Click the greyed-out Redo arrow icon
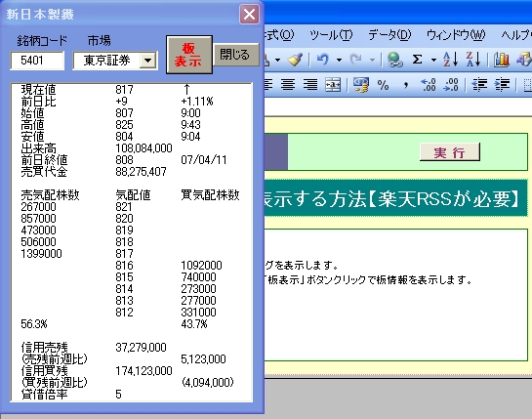The image size is (532, 419). coord(355,60)
